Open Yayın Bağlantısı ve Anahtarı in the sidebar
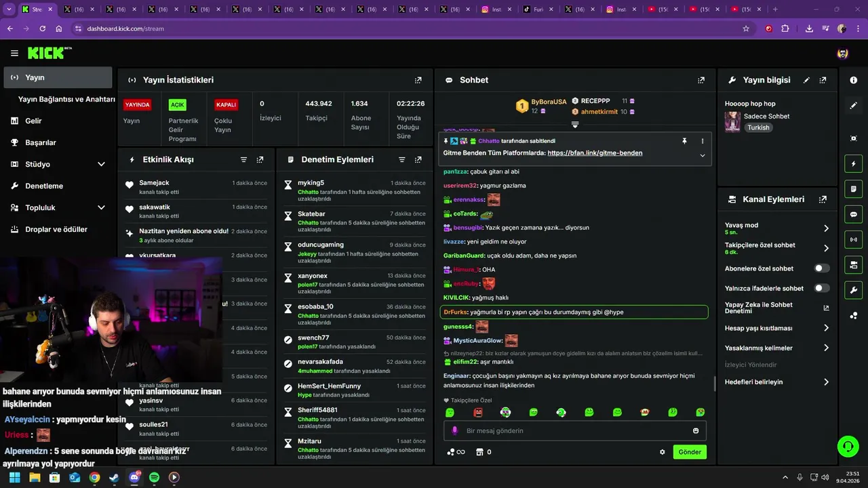868x488 pixels. [66, 99]
